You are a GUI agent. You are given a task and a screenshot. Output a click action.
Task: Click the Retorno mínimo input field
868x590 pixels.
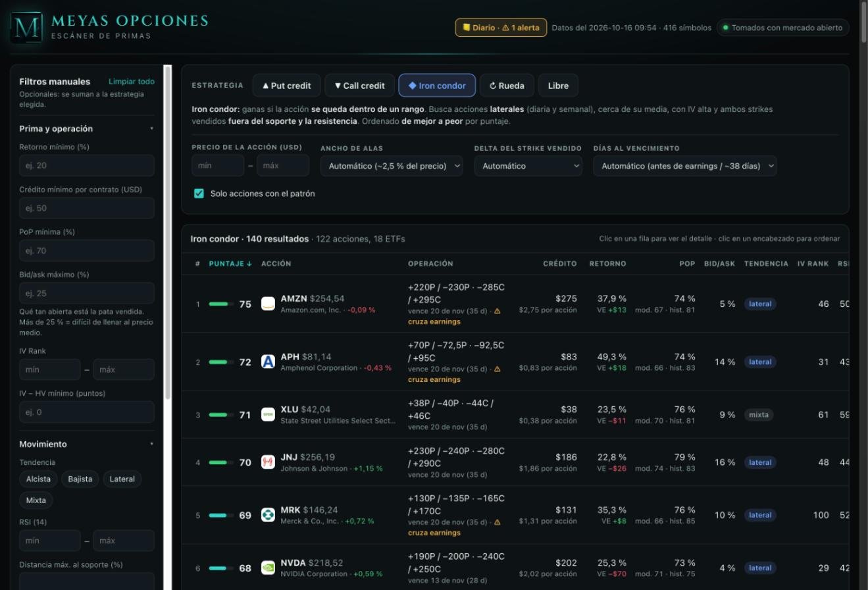[x=87, y=165]
